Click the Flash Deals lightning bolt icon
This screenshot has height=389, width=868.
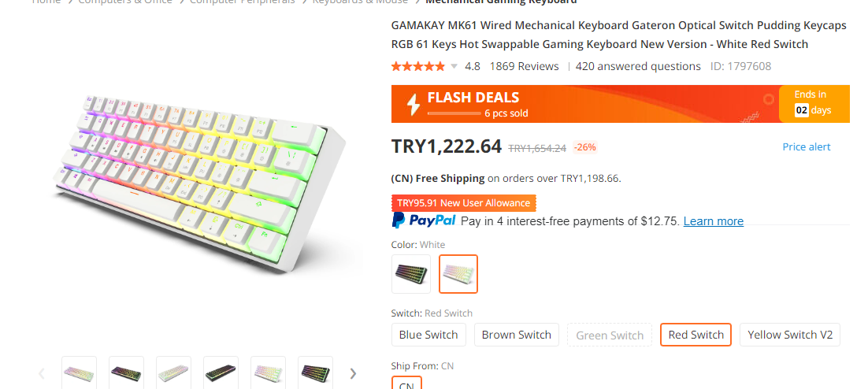click(x=413, y=104)
